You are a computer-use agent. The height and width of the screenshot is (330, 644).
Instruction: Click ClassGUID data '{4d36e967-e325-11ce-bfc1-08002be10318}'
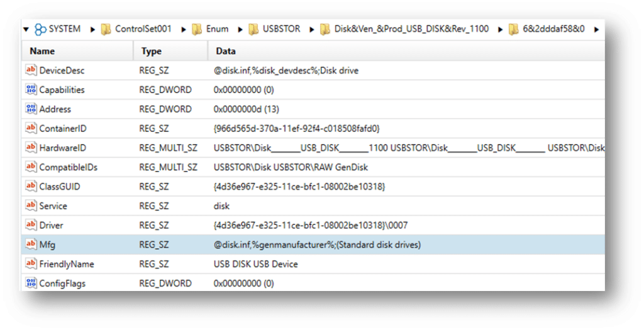pos(299,186)
